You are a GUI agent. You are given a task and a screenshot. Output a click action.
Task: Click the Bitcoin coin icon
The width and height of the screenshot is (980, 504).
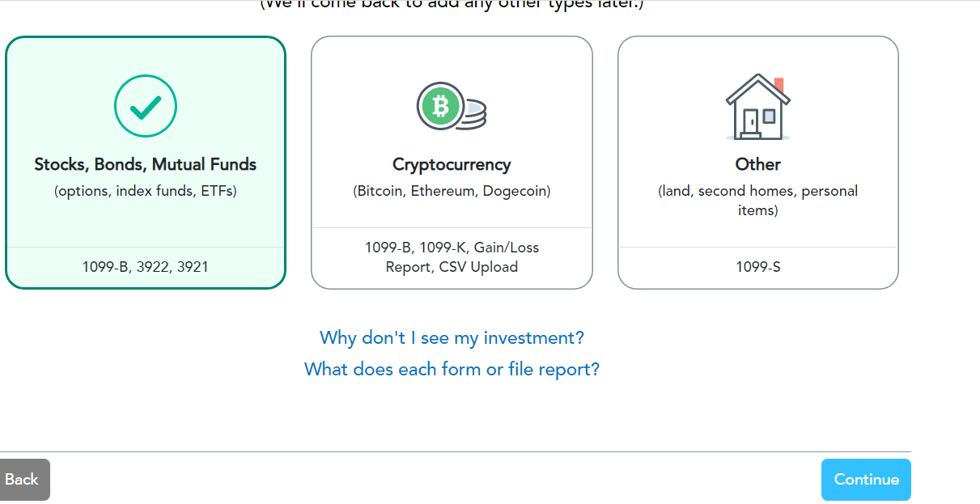[440, 106]
